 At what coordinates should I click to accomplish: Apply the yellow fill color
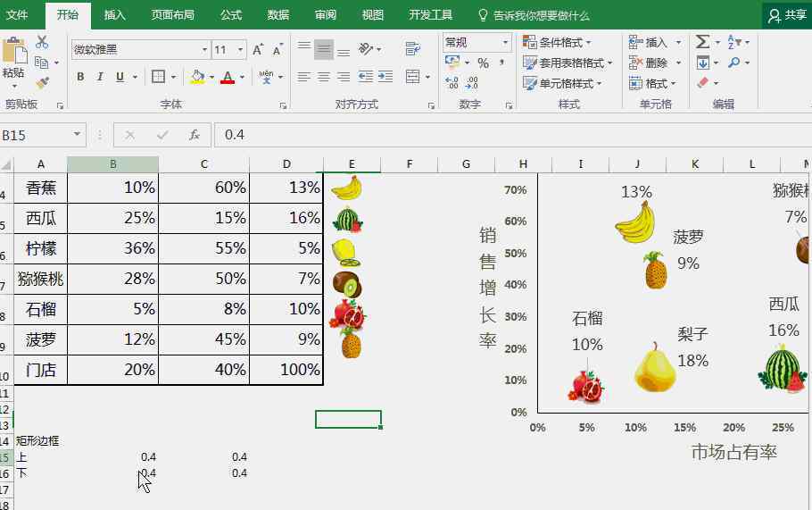point(197,78)
